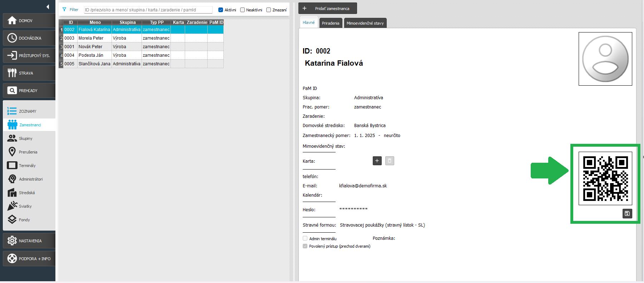The width and height of the screenshot is (644, 283).
Task: Click the delete card trash icon
Action: click(x=390, y=161)
